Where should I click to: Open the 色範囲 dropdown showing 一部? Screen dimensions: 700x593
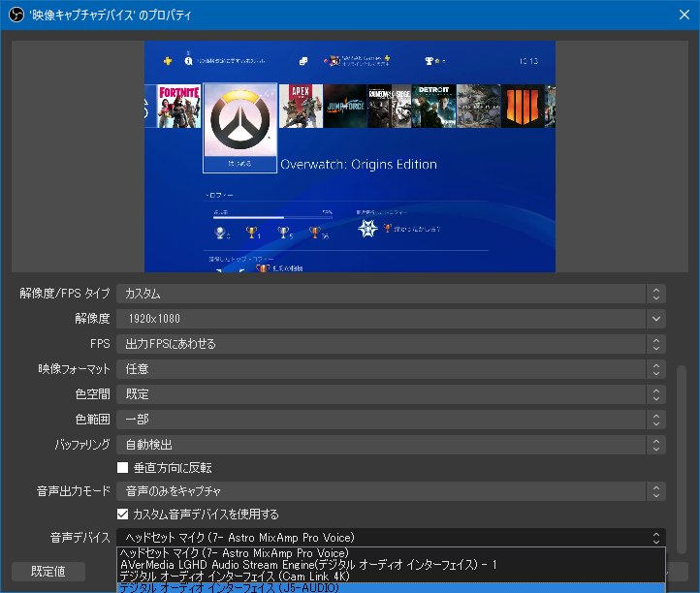[391, 420]
